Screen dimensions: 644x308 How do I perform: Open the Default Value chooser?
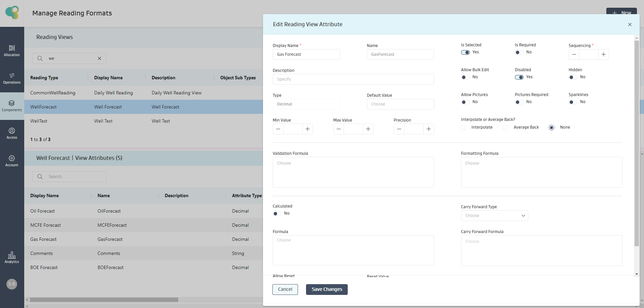[400, 104]
